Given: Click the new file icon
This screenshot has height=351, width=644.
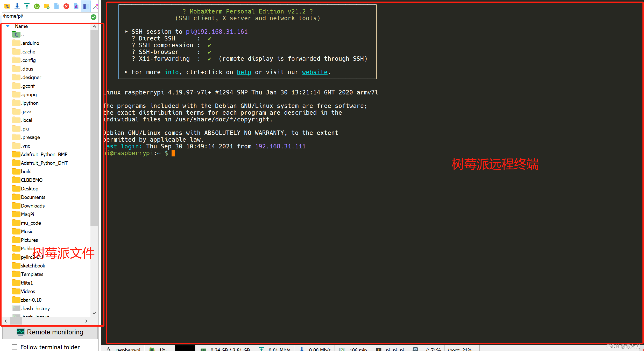Looking at the screenshot, I should 56,6.
